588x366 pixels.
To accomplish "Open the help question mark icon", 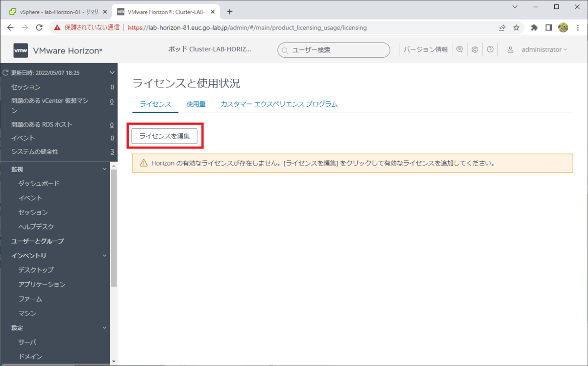I will pos(490,49).
